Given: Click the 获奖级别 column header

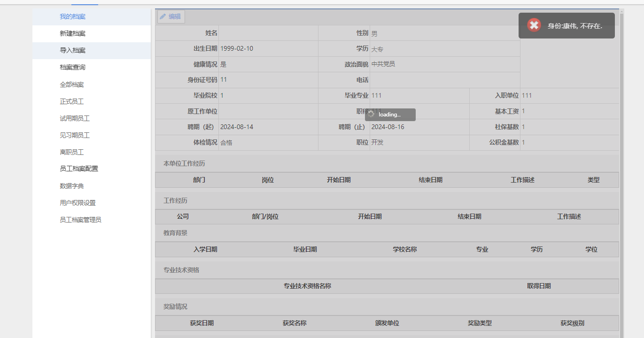Looking at the screenshot, I should [572, 323].
